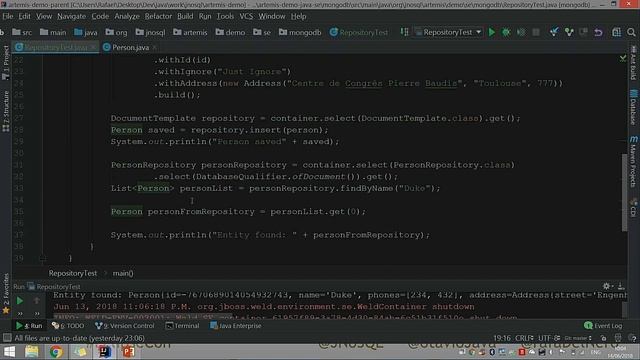Click hide Run panel icon next to gear

(621, 286)
